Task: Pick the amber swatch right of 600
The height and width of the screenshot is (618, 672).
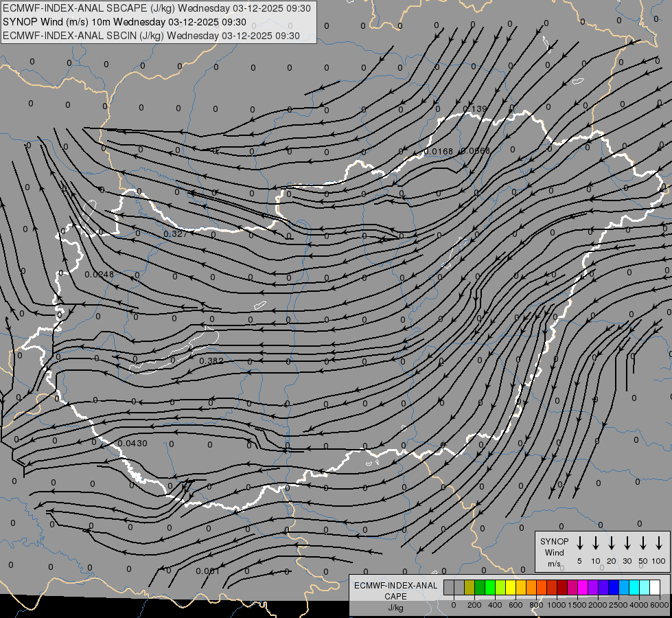Action: pos(521,587)
